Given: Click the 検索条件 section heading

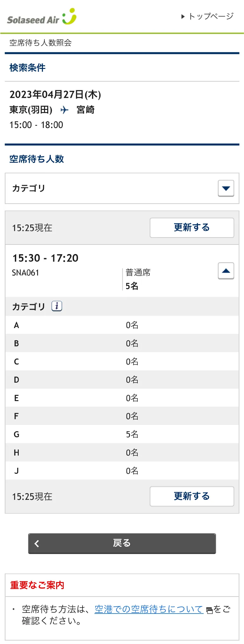Looking at the screenshot, I should click(28, 68).
